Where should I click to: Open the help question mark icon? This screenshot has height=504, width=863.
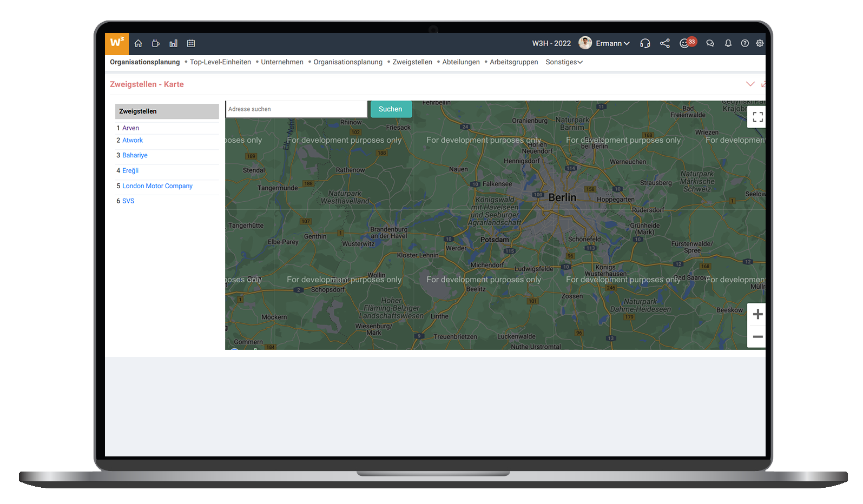745,43
